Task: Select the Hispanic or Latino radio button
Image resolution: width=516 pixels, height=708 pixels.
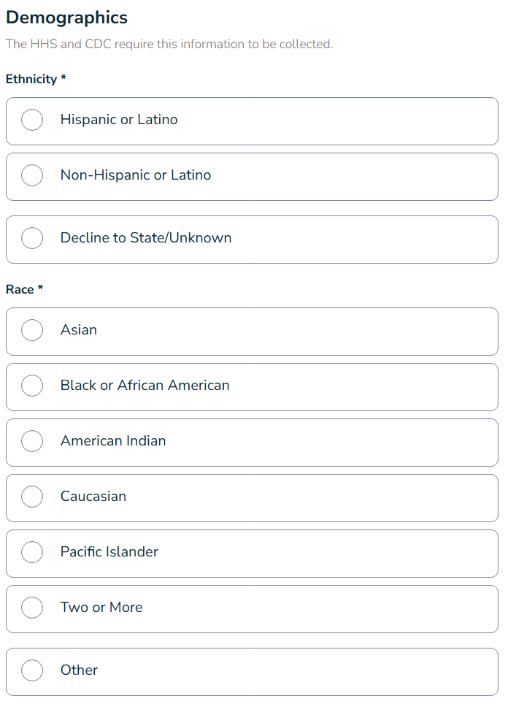Action: coord(32,120)
